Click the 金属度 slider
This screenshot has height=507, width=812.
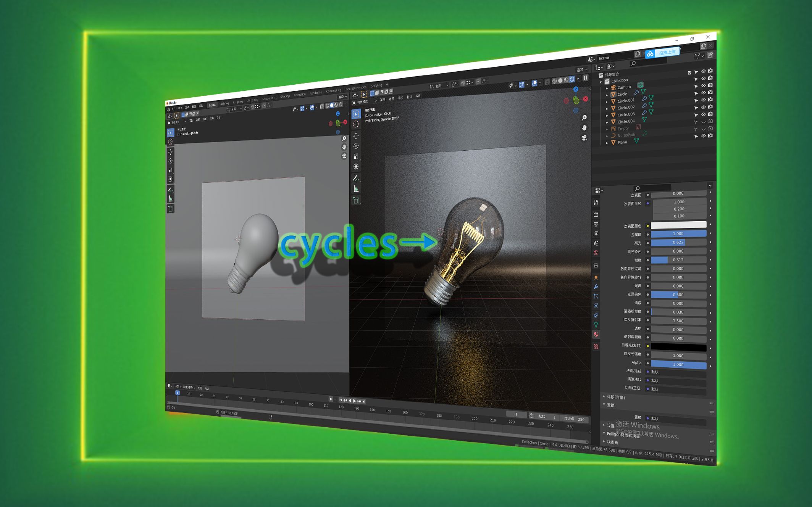click(x=678, y=233)
